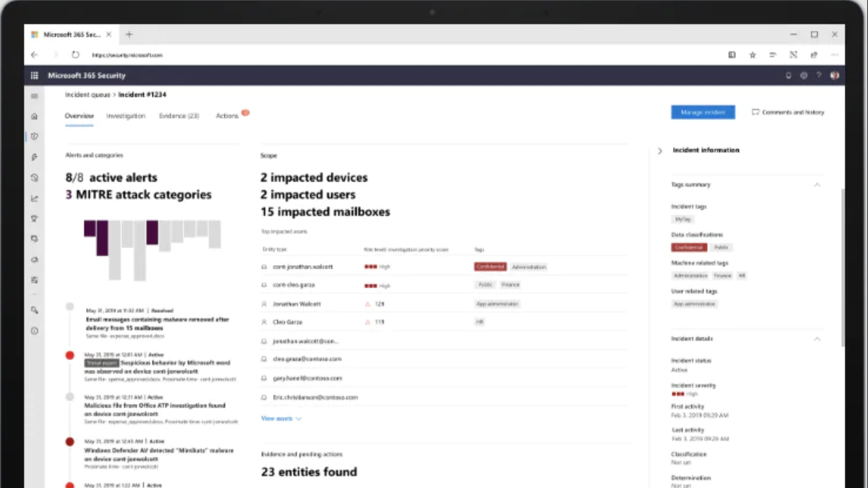Image resolution: width=868 pixels, height=488 pixels.
Task: Collapse the Incident details section
Action: pos(817,339)
